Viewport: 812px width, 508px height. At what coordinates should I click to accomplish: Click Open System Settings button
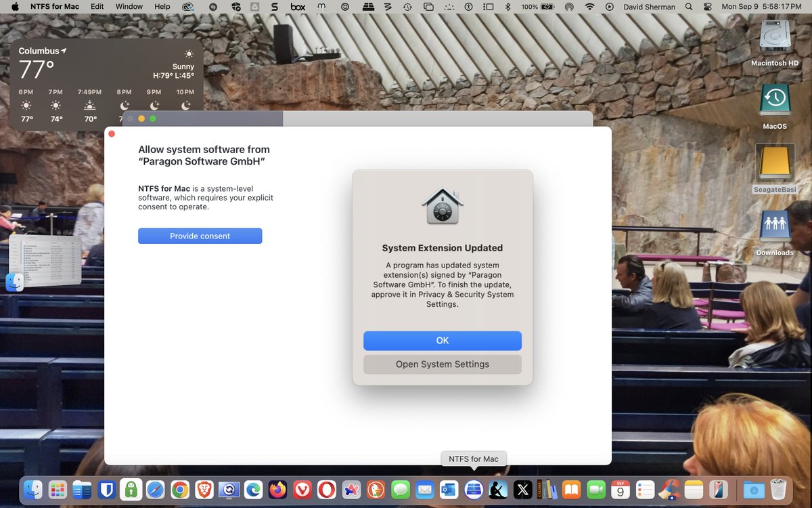pos(443,364)
